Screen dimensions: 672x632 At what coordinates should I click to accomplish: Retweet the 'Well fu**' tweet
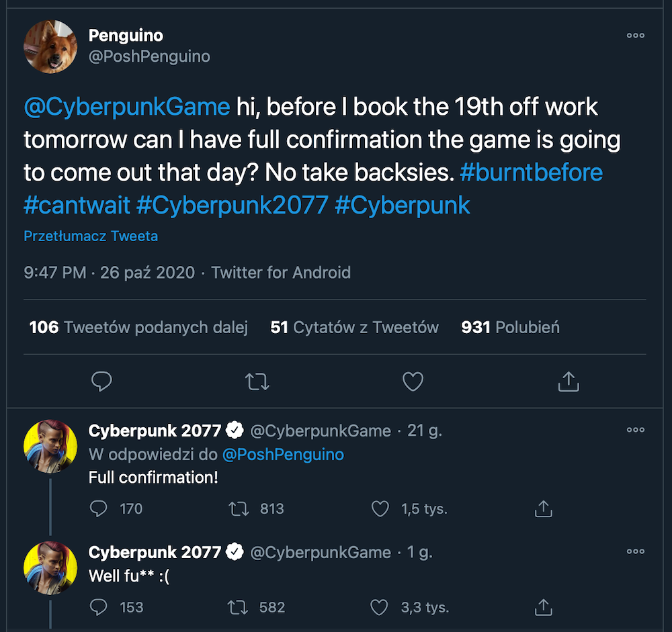237,608
